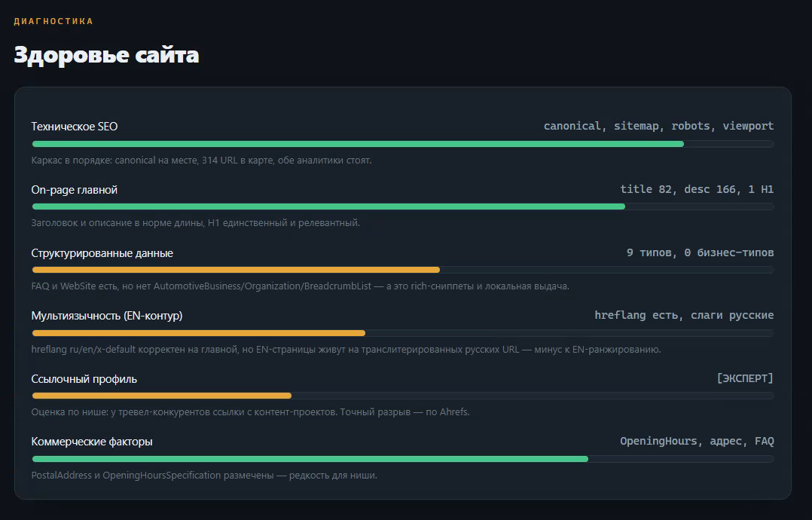Screen dimensions: 812x520
Task: Select the description starting 'PostalAddress и OpeningHoursSpecification'
Action: (205, 476)
